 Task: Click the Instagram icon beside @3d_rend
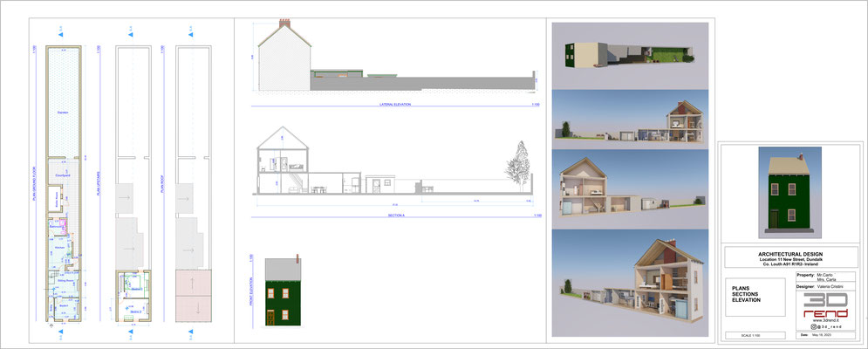tap(812, 327)
